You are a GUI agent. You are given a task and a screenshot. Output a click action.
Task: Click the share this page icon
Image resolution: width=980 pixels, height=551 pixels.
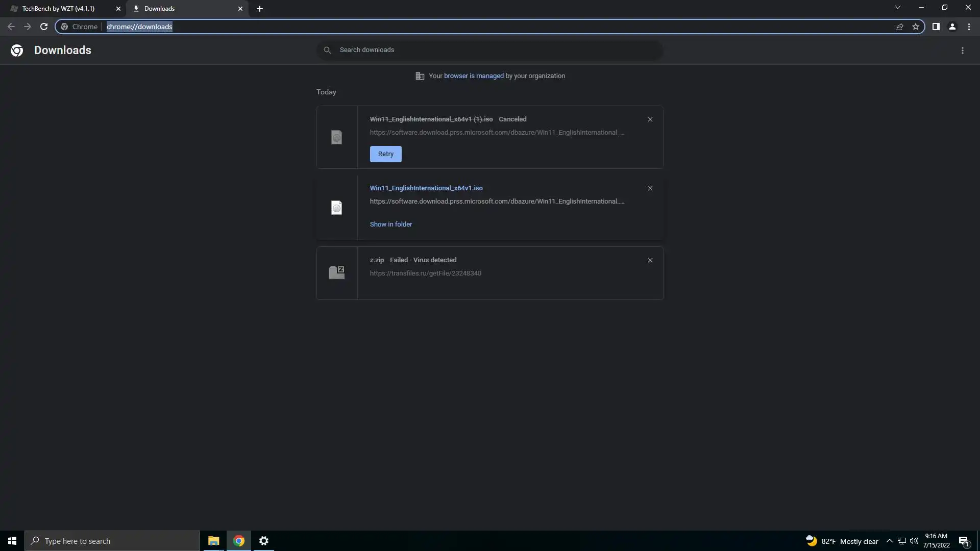[899, 27]
